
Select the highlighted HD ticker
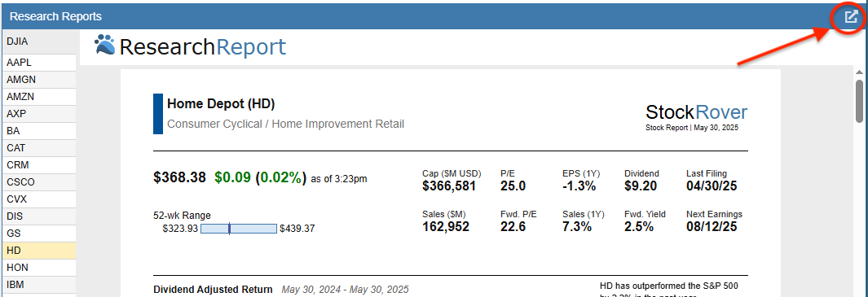(39, 251)
